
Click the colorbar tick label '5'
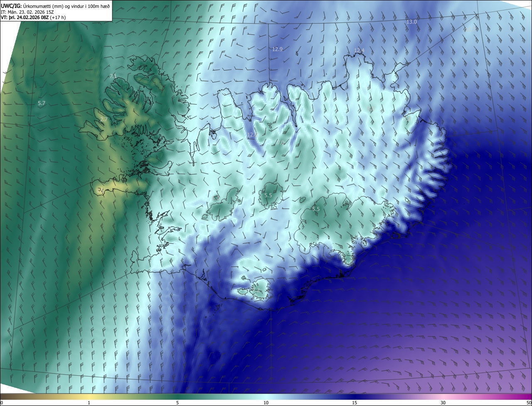pyautogui.click(x=177, y=403)
